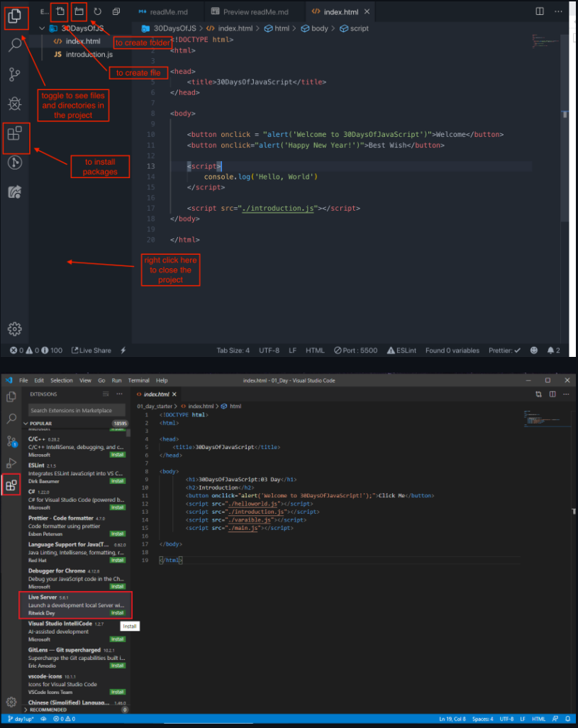Expand the RECOMMENDED extensions section
Viewport: 578px width, 728px height.
(x=26, y=710)
